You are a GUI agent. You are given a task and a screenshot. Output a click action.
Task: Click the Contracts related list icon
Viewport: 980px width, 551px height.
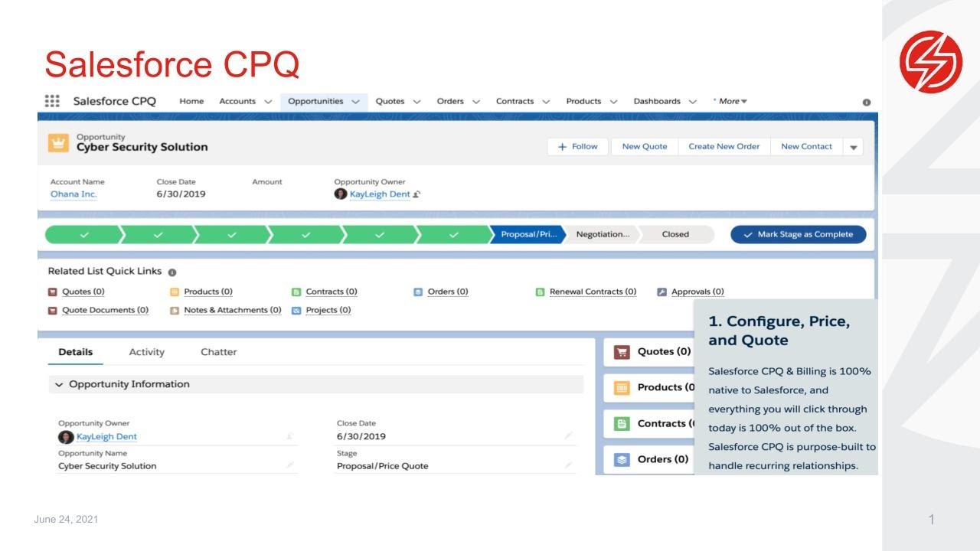click(x=622, y=424)
